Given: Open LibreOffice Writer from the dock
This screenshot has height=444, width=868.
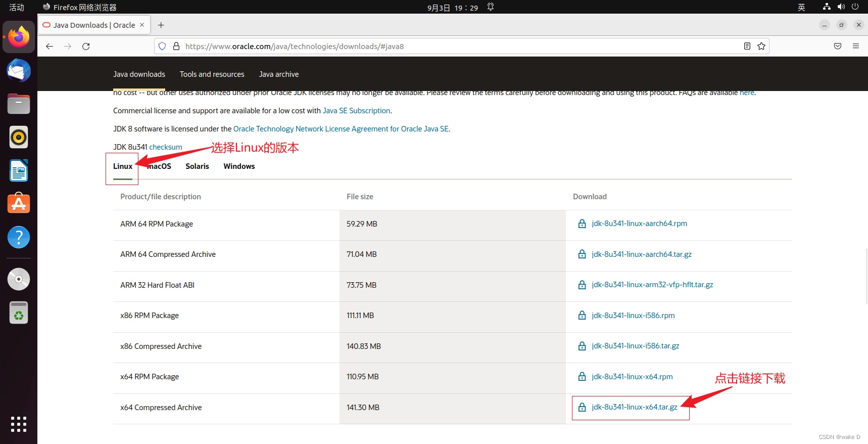Looking at the screenshot, I should (x=19, y=170).
